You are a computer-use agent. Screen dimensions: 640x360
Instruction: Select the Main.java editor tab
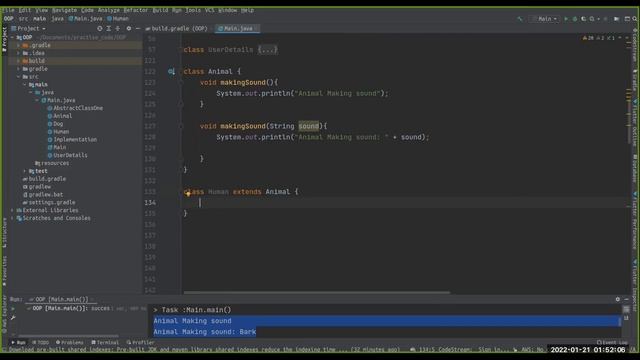(238, 29)
